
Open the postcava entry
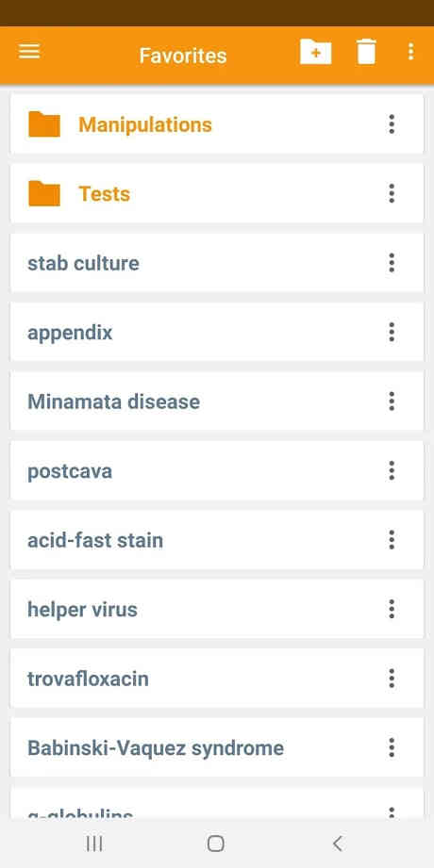(217, 470)
